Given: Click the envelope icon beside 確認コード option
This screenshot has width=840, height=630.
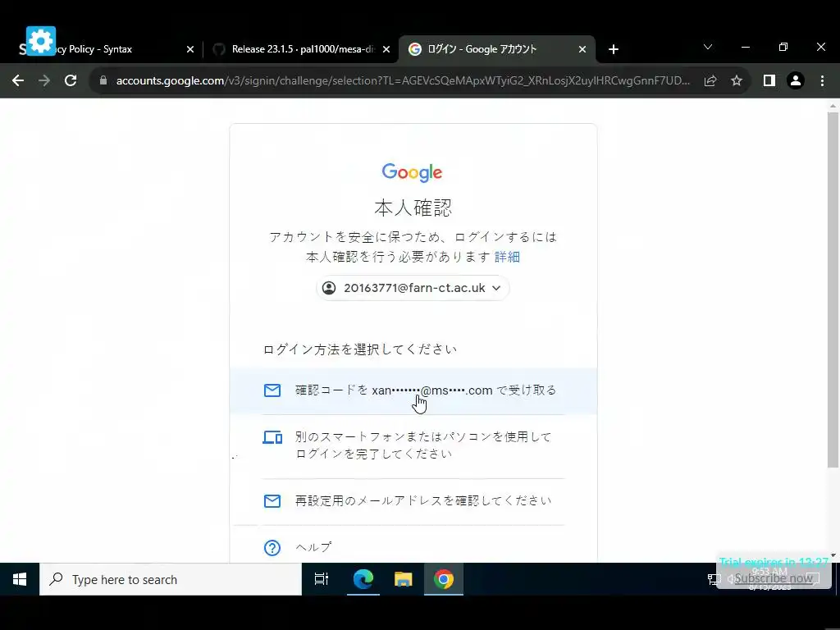Looking at the screenshot, I should (272, 390).
